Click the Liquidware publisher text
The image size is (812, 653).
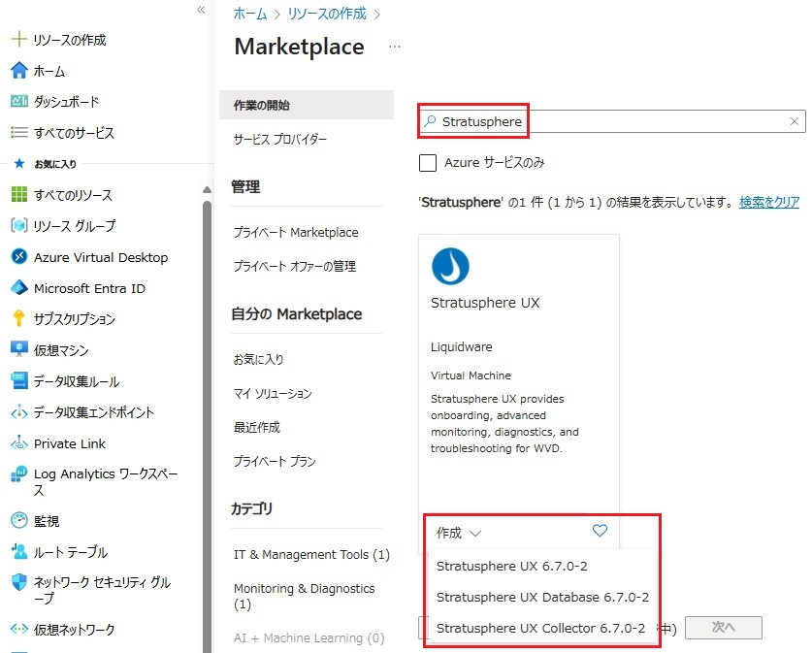coord(462,347)
